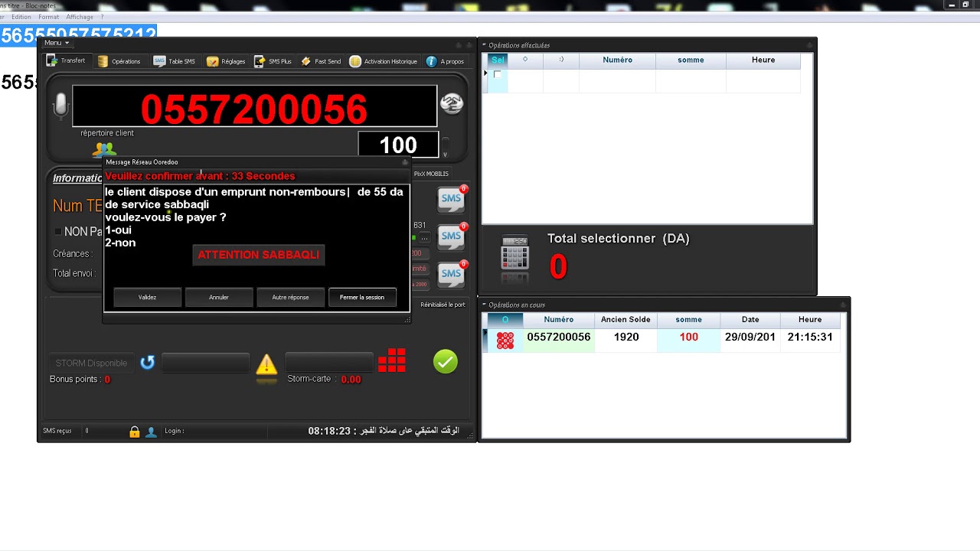Click the bottom SMS notification icon
This screenshot has height=551, width=980.
tap(452, 274)
